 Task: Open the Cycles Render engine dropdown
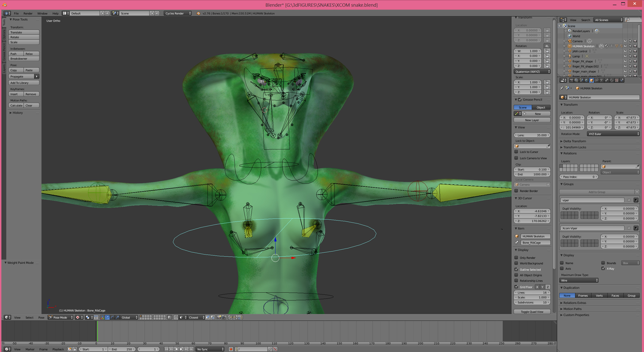[178, 13]
